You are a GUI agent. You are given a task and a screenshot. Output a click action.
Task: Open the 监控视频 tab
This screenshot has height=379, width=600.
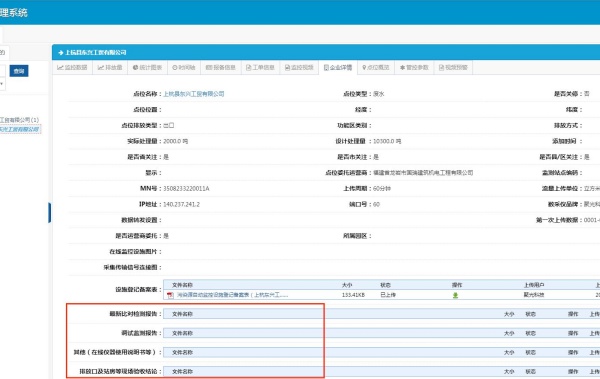299,67
